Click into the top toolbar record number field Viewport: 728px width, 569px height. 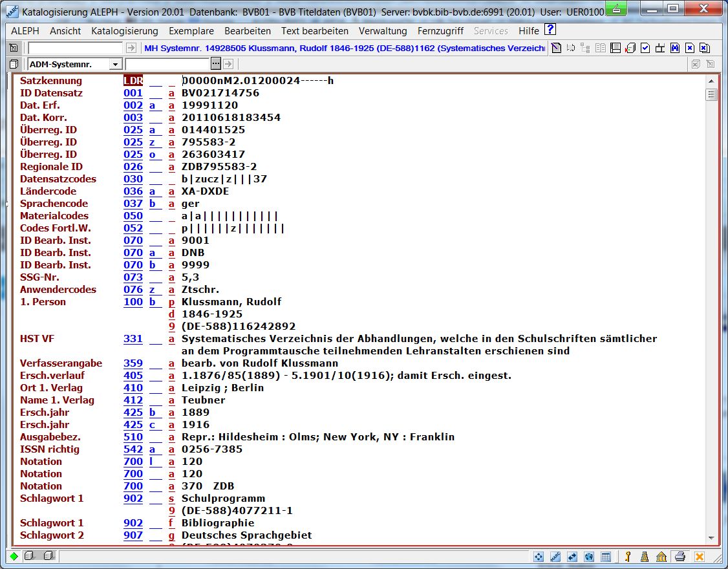pyautogui.click(x=75, y=48)
